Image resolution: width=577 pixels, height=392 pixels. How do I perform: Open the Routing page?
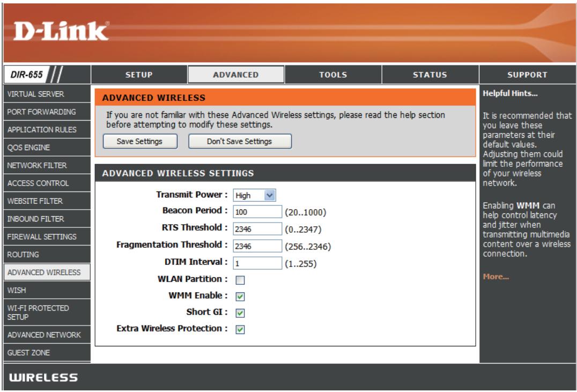click(47, 254)
